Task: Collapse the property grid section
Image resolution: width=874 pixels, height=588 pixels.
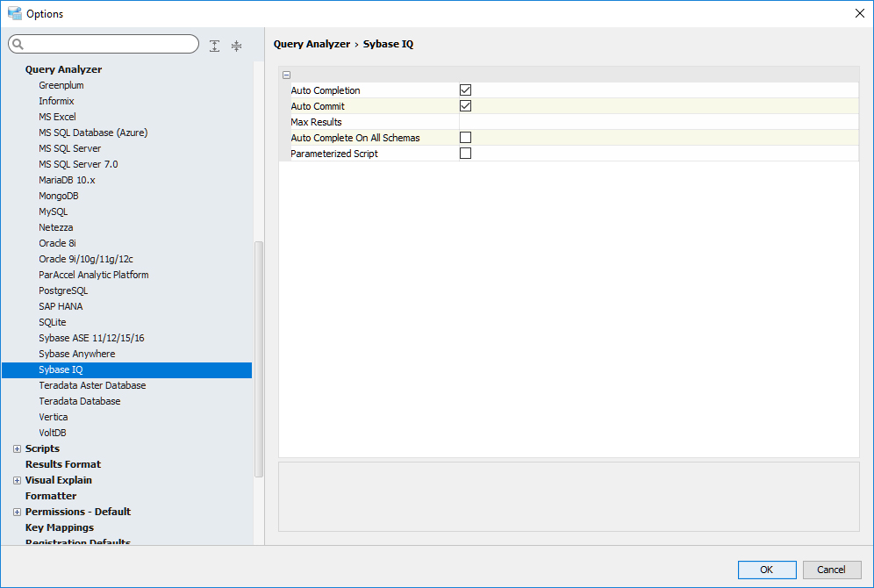Action: click(x=287, y=75)
